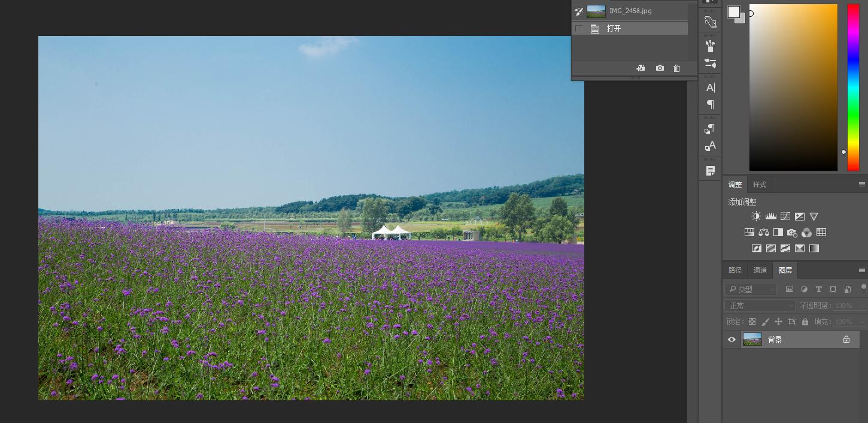Click the 背景 layer thumbnail
Viewport: 868px width, 423px height.
(x=752, y=339)
